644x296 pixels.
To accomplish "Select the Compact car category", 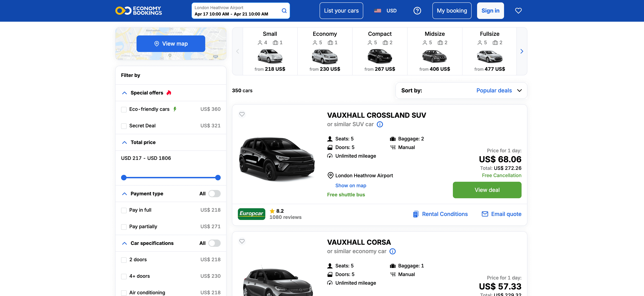I will [380, 51].
